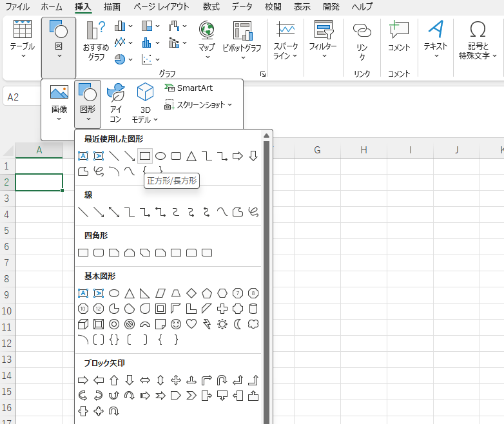504x424 pixels.
Task: Pick the scribble shape in the 線 section
Action: 253,212
